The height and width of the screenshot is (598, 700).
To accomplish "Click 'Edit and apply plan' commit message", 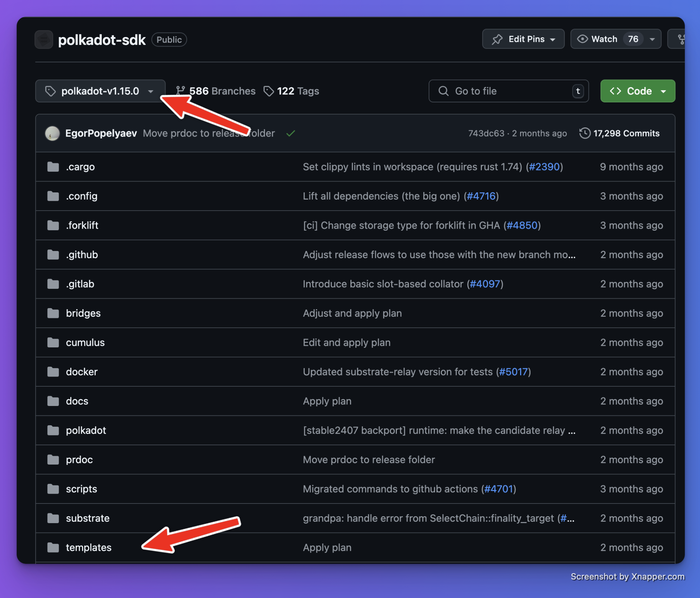I will click(x=347, y=342).
